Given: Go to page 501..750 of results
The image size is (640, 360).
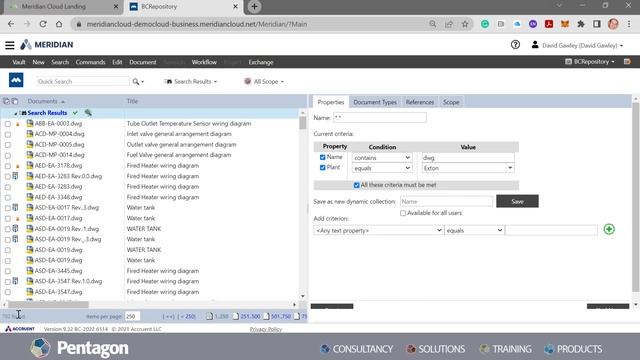Looking at the screenshot, I should [x=277, y=316].
